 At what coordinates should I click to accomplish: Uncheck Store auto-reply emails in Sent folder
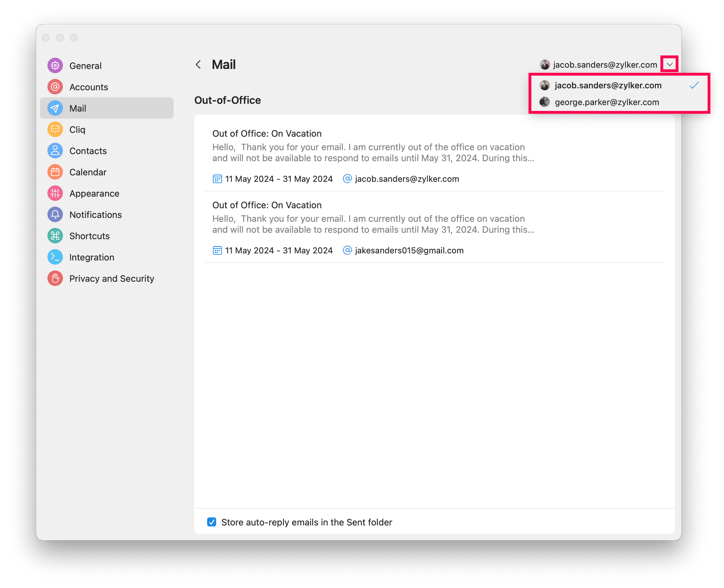[x=212, y=522]
